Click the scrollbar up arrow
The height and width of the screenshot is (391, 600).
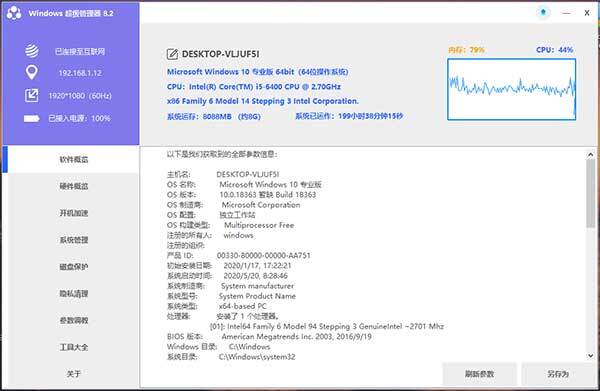(590, 155)
